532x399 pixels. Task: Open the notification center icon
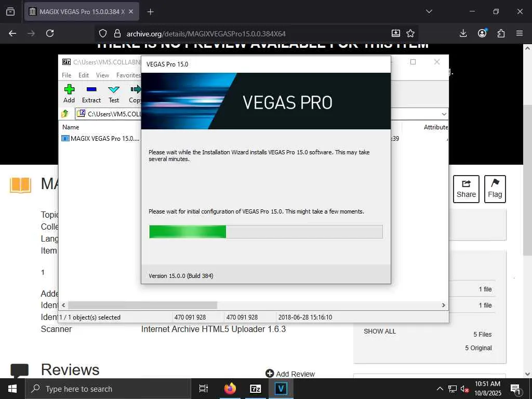click(516, 389)
